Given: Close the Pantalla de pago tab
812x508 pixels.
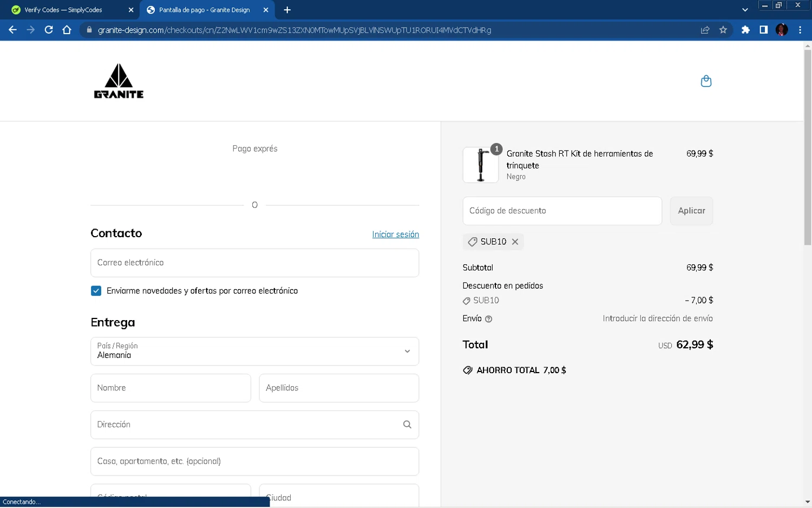Looking at the screenshot, I should pos(266,10).
